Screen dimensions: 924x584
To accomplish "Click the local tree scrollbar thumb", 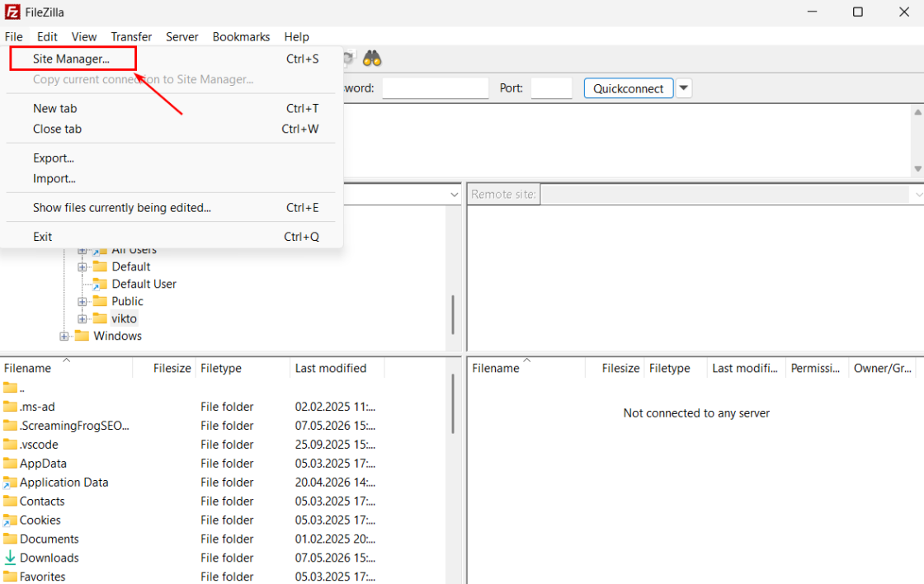I will [453, 315].
